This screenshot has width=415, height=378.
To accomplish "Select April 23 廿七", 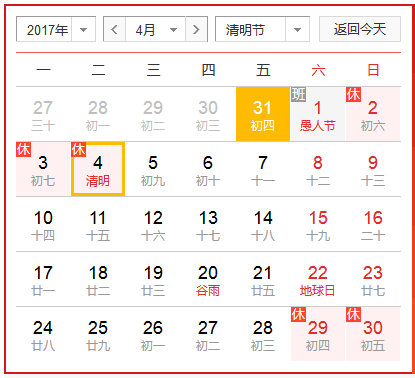I will pos(373,279).
